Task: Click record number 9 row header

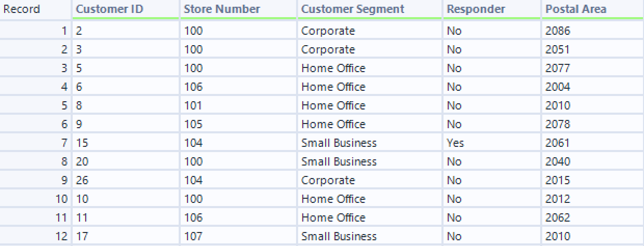Action: tap(64, 180)
